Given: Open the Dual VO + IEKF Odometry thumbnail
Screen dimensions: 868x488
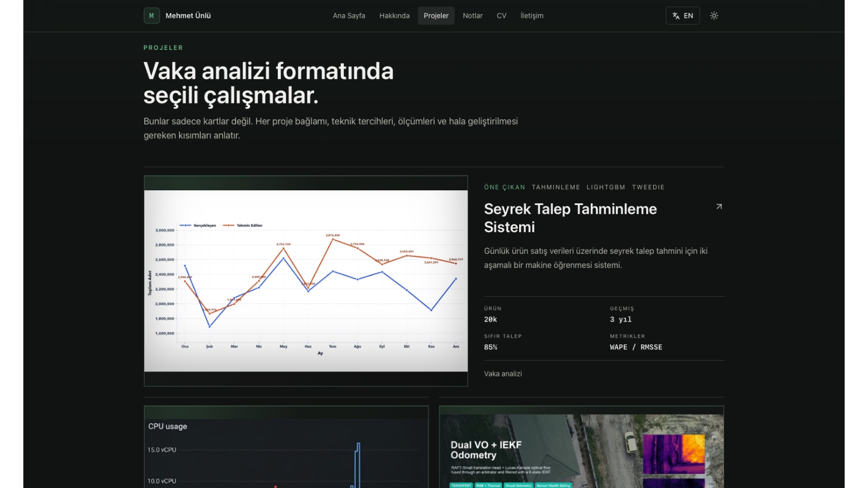Looking at the screenshot, I should [582, 447].
